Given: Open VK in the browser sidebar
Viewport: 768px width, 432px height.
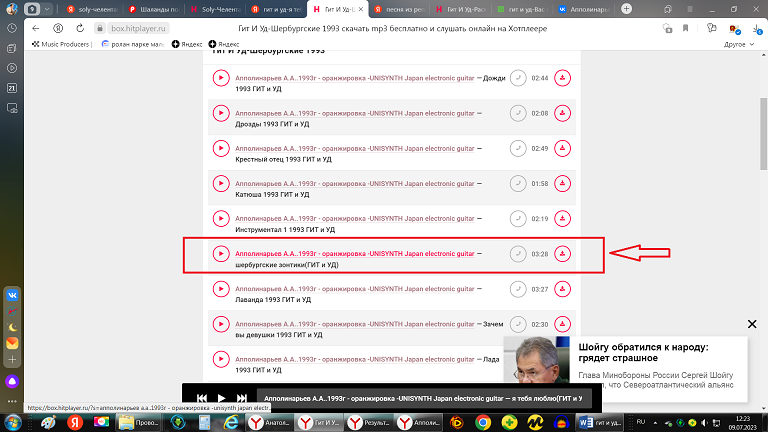Looking at the screenshot, I should [x=12, y=295].
